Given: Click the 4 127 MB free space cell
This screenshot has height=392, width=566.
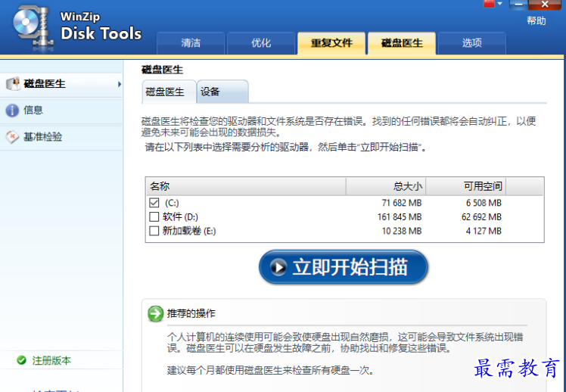Looking at the screenshot, I should click(484, 231).
